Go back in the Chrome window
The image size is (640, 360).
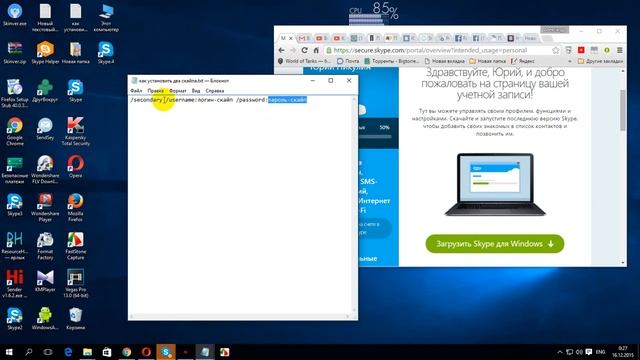[281, 50]
